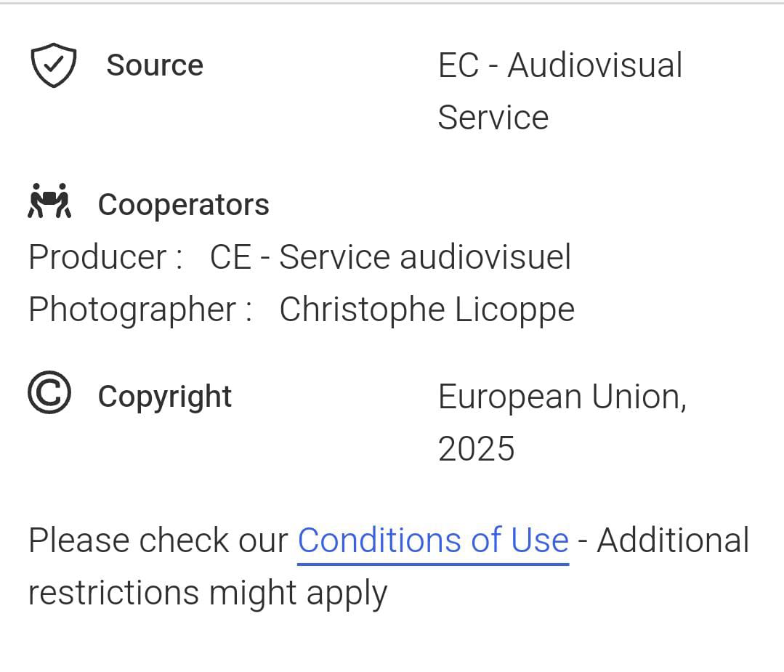This screenshot has width=784, height=672.
Task: Click the year 2025
Action: 476,449
